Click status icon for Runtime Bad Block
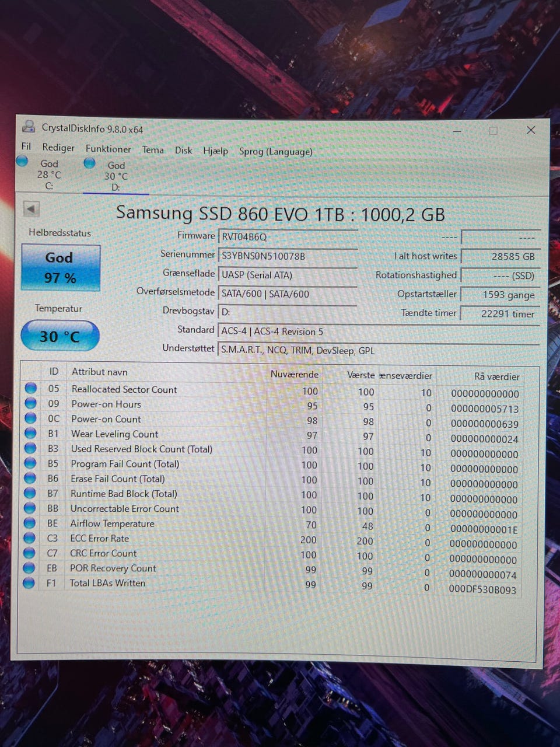The image size is (560, 747). click(30, 493)
